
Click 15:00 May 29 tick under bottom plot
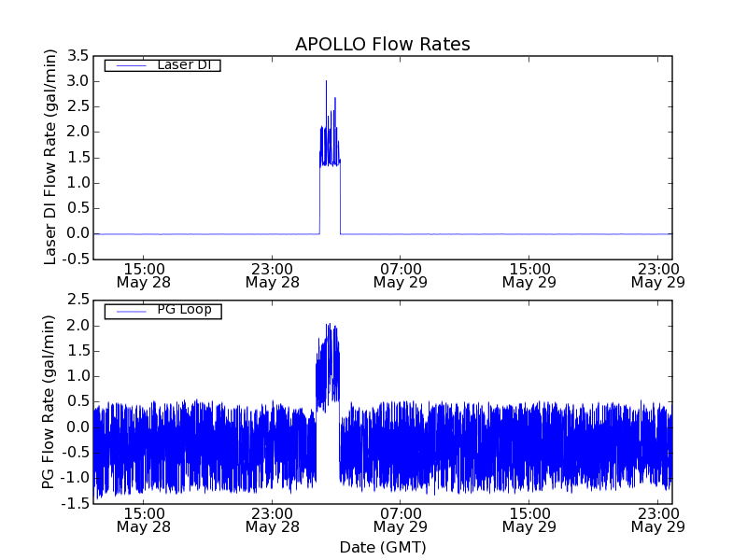(x=529, y=520)
